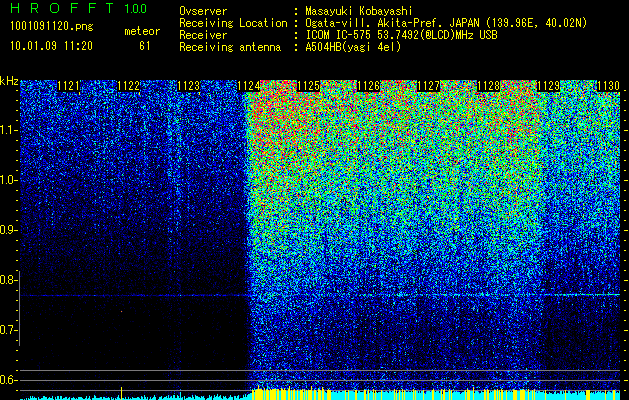Click the Receiving antenna label
The image size is (629, 400).
tap(230, 47)
